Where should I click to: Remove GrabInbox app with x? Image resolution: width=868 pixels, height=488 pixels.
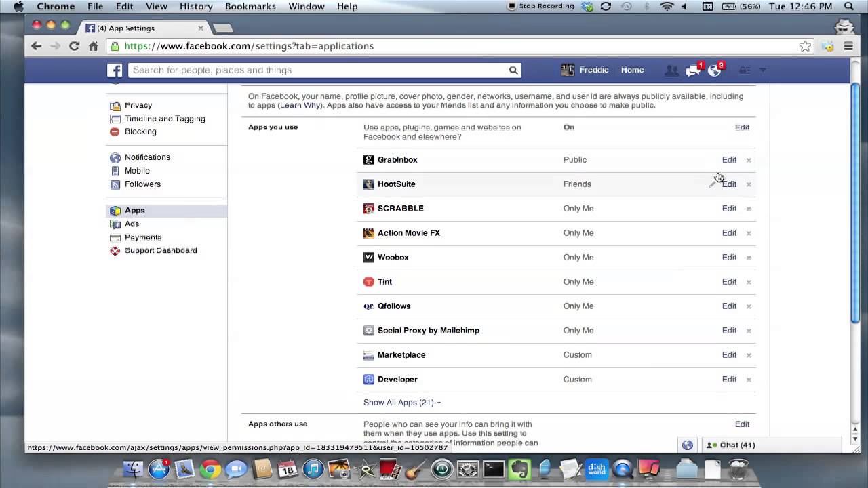coord(749,160)
